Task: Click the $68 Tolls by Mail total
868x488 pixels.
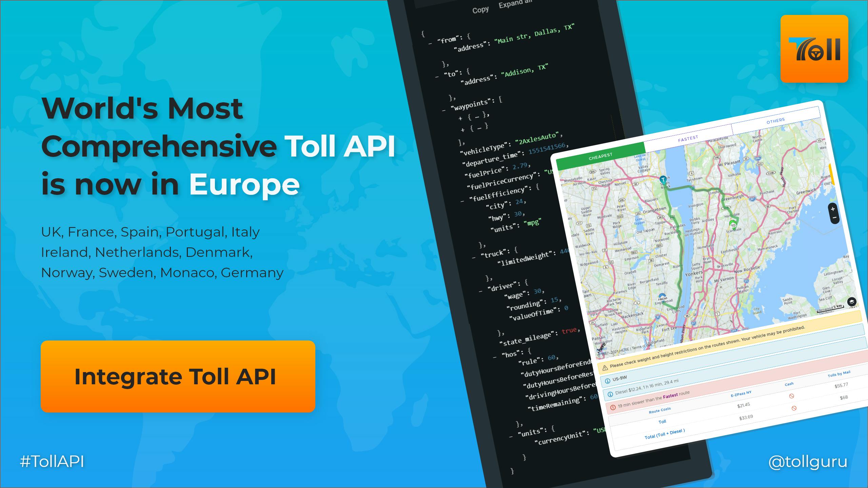Action: point(844,398)
